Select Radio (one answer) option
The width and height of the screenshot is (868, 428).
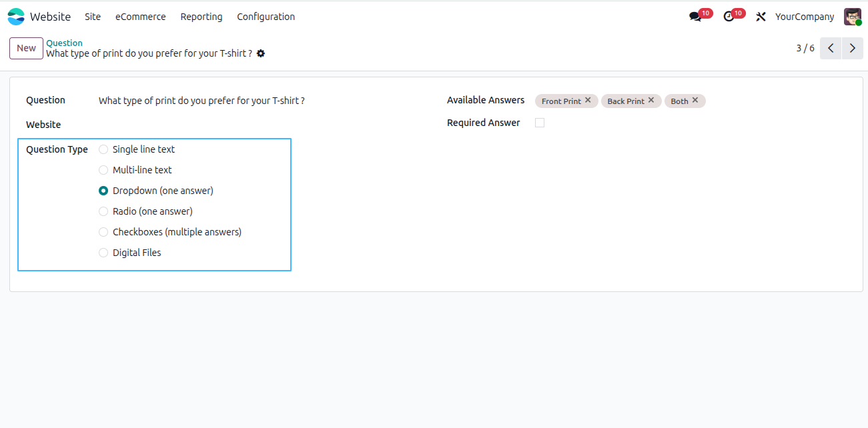click(x=103, y=211)
